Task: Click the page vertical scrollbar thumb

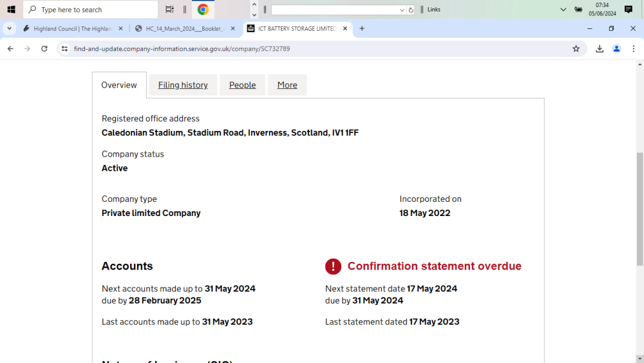Action: pos(640,209)
